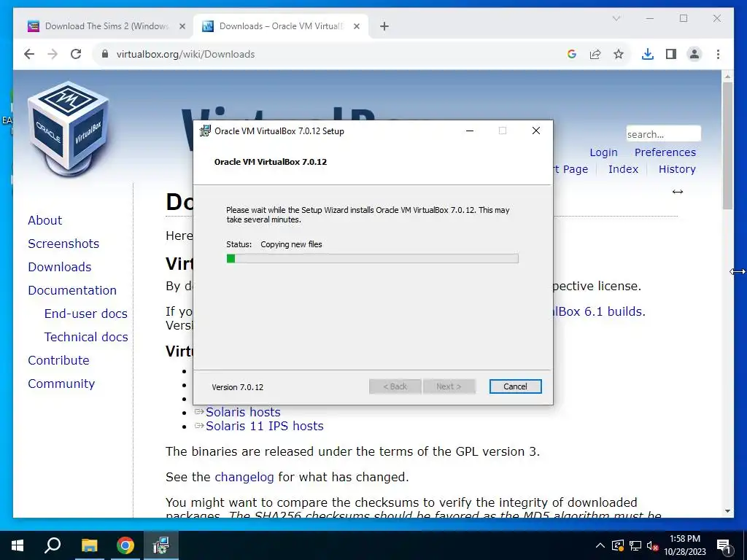Click the browser forward arrow
The image size is (747, 560).
(53, 54)
